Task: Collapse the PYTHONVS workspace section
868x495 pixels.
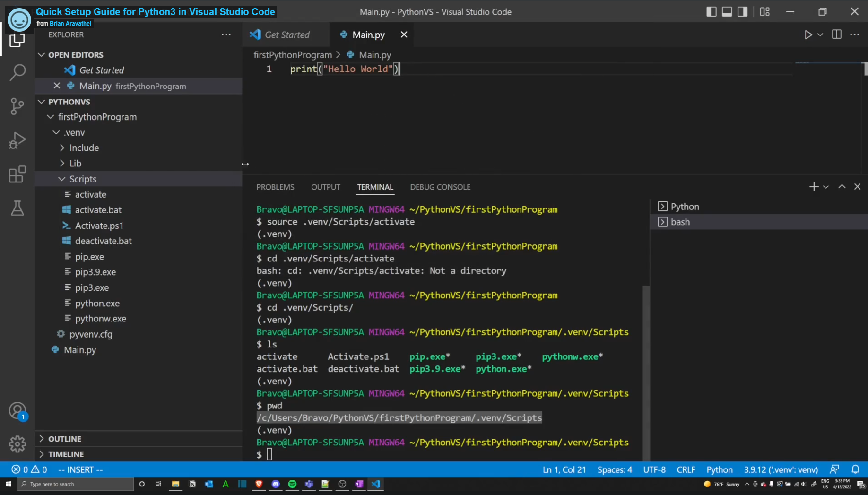Action: pos(42,102)
